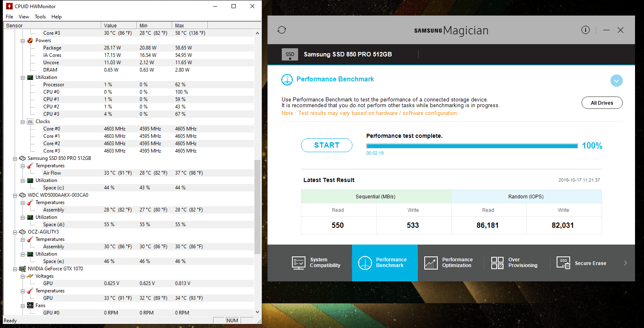644x328 pixels.
Task: Click the Value column header
Action: (x=119, y=25)
